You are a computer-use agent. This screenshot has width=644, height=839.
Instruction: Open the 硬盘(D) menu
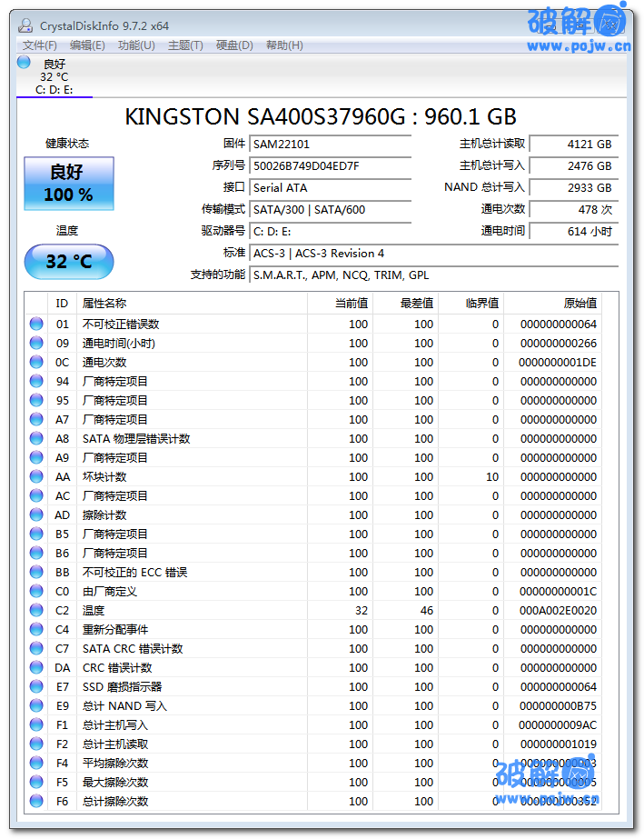(x=234, y=45)
